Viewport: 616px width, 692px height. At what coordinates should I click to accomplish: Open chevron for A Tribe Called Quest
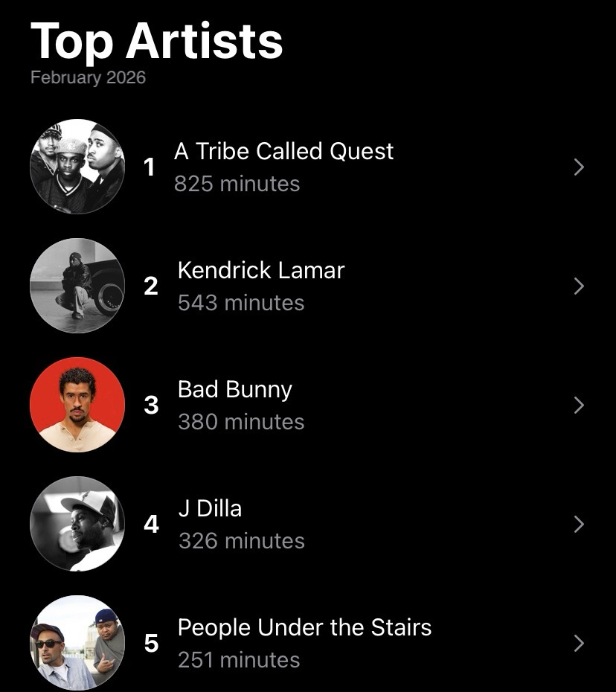coord(579,167)
